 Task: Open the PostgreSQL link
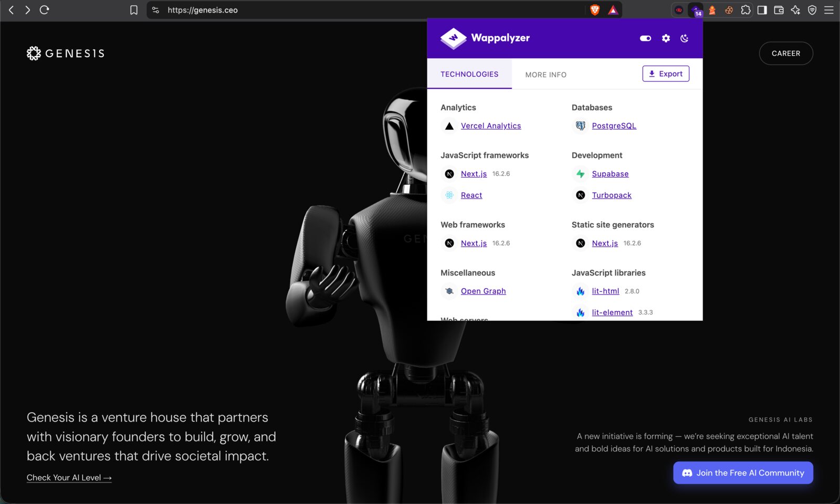coord(614,126)
